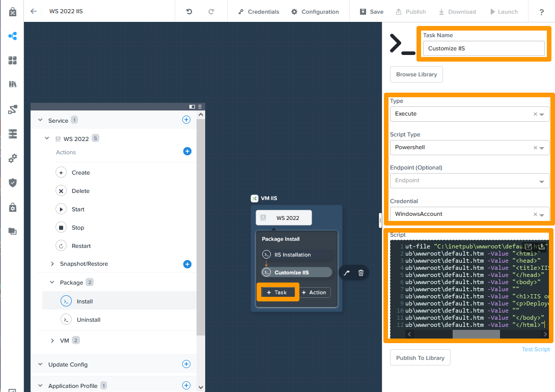
Task: Click the arrow run icon beside Customize IIS
Action: click(x=346, y=272)
